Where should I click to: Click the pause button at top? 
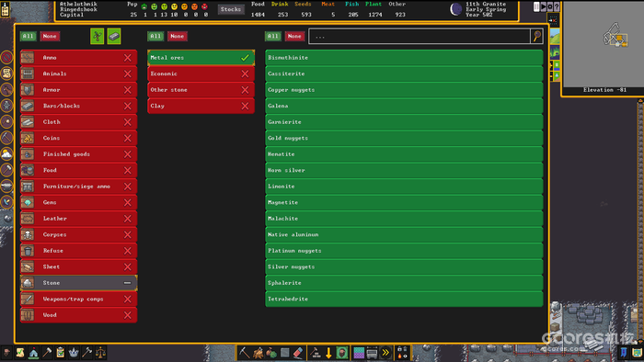click(x=536, y=7)
